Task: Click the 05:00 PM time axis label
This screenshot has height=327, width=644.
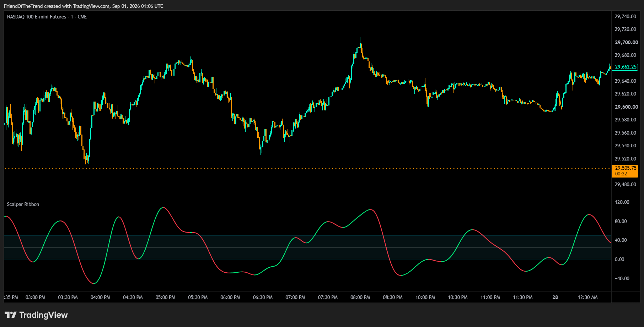Action: [165, 297]
